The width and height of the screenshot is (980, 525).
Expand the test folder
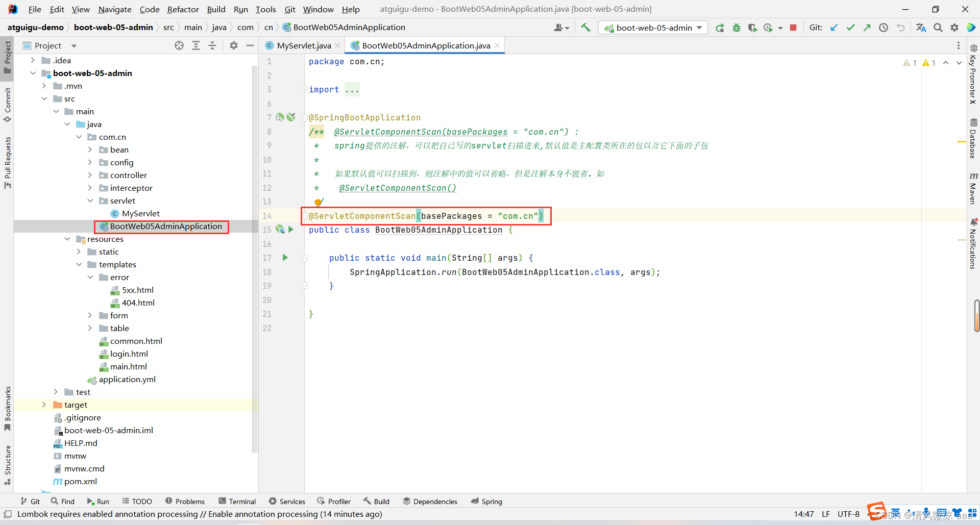[x=56, y=392]
